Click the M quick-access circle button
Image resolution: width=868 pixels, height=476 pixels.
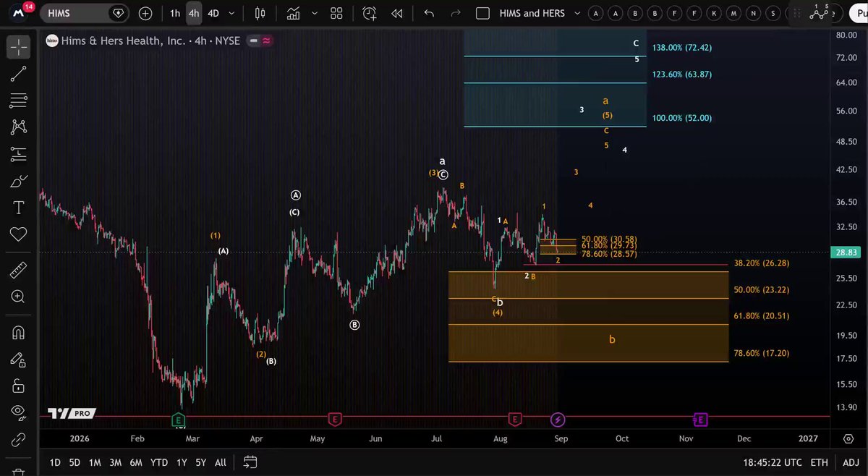(733, 13)
